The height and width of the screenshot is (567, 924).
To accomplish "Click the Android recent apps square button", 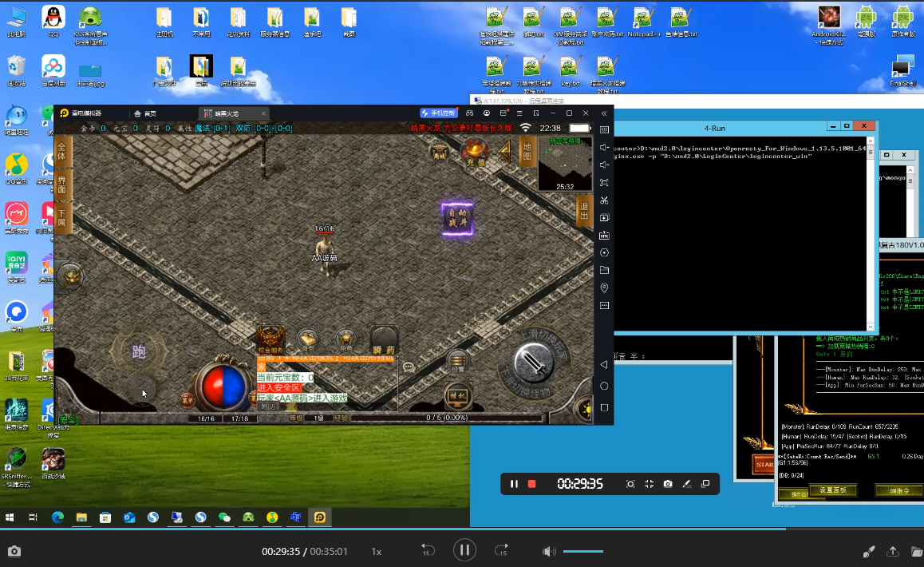I will [x=604, y=408].
